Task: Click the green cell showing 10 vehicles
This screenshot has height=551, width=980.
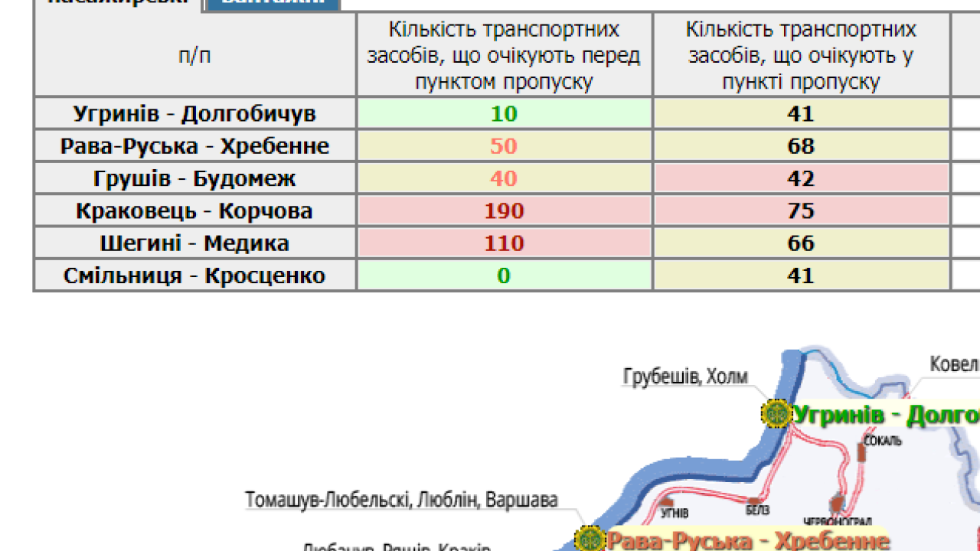Action: [x=504, y=114]
